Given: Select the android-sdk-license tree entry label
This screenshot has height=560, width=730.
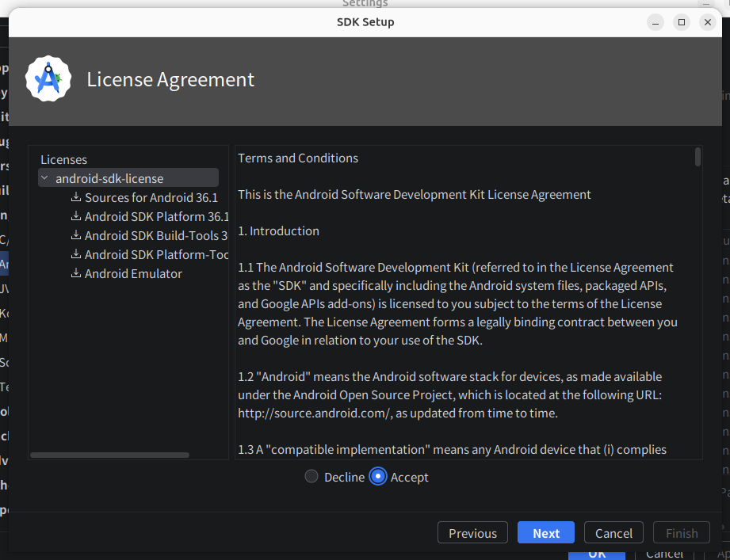Looking at the screenshot, I should (x=109, y=179).
